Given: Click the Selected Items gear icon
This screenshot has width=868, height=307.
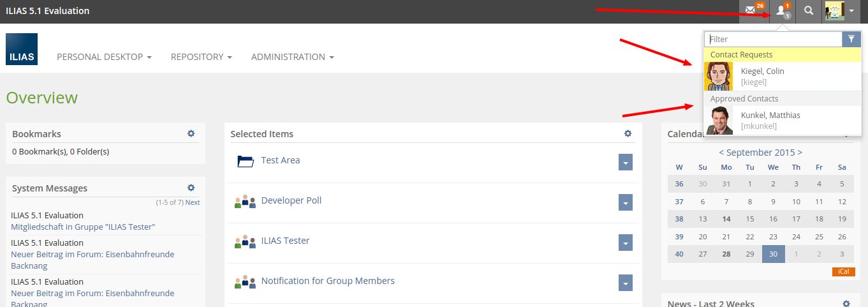Looking at the screenshot, I should tap(628, 133).
